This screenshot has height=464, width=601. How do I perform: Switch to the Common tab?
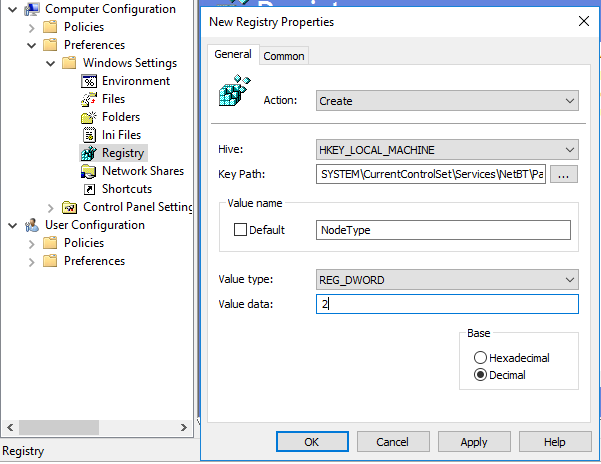click(284, 56)
